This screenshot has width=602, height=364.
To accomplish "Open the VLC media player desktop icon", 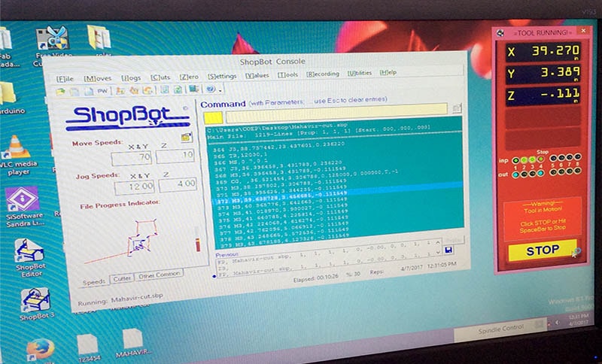I will (16, 156).
